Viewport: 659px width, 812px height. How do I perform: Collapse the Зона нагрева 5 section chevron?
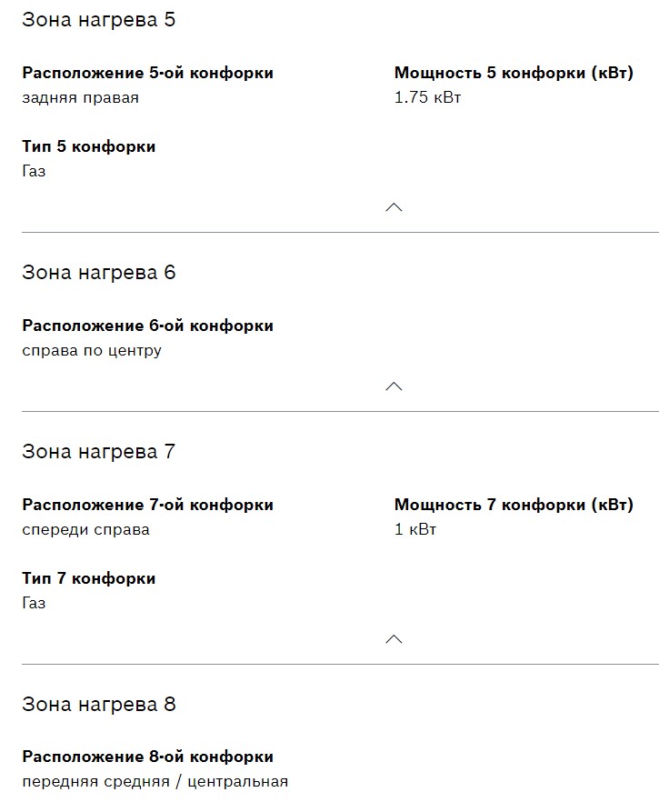pyautogui.click(x=394, y=207)
